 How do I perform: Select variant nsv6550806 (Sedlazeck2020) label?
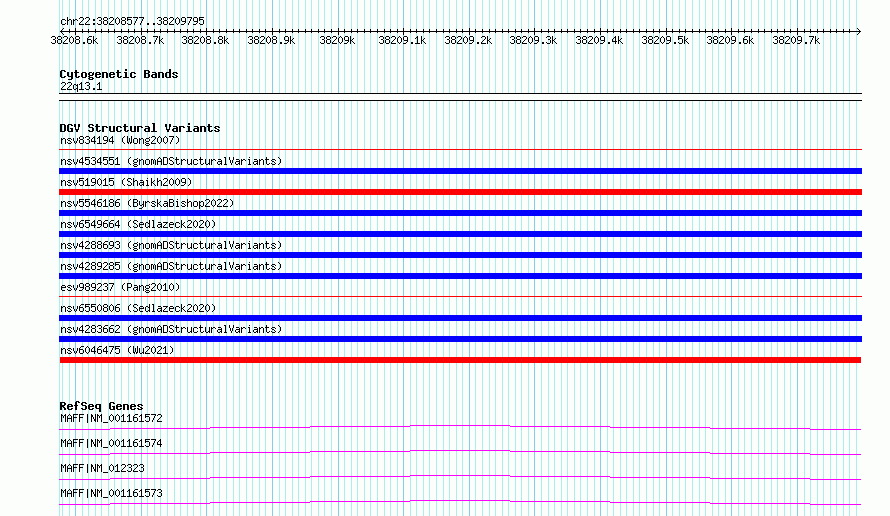pyautogui.click(x=138, y=308)
